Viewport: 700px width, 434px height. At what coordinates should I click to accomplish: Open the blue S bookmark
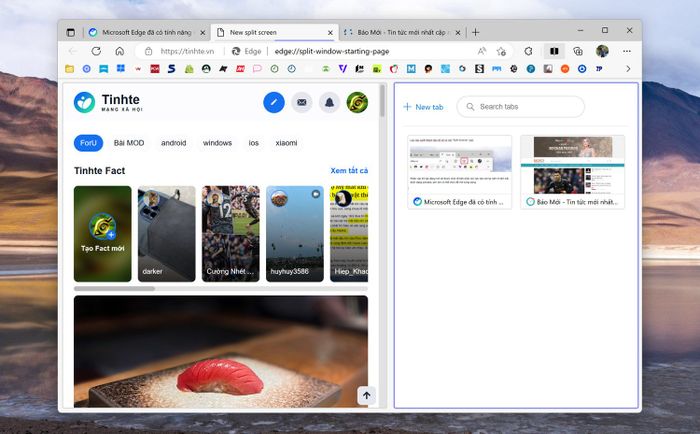[x=171, y=69]
